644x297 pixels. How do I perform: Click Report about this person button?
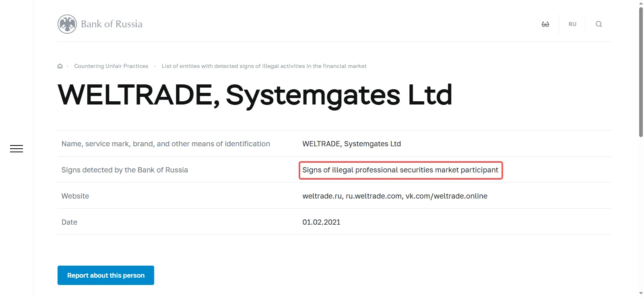pos(106,275)
